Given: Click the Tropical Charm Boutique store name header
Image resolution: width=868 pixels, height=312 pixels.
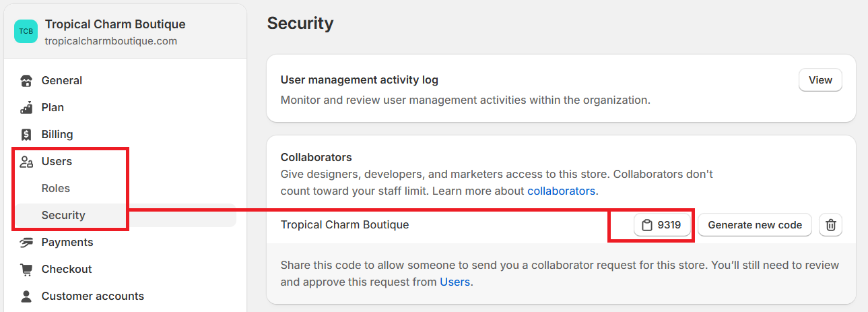Looking at the screenshot, I should (115, 24).
